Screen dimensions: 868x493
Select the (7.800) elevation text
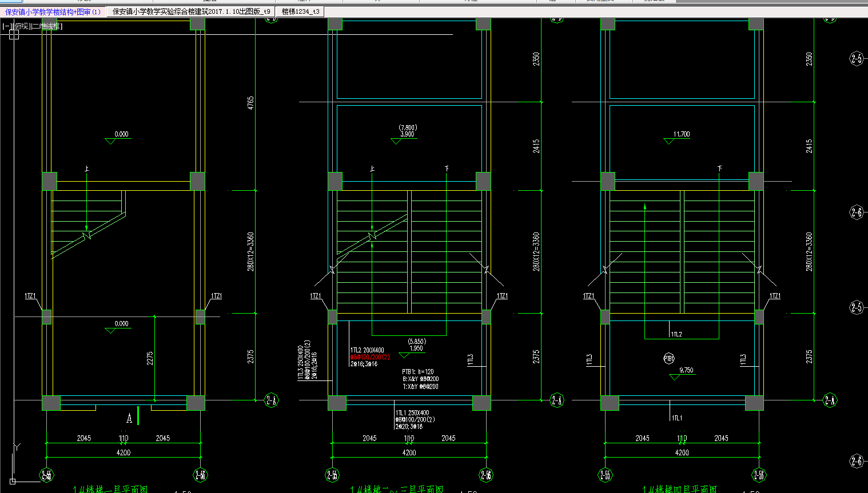408,128
